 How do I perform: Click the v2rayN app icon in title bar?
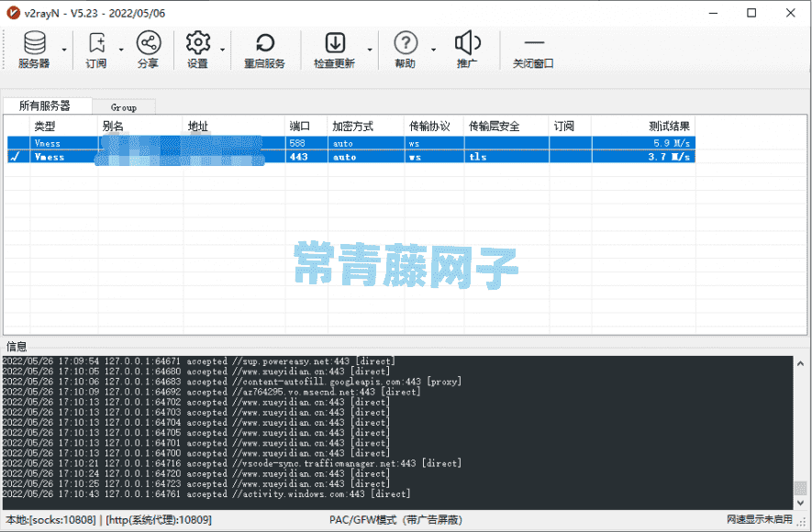pos(13,13)
